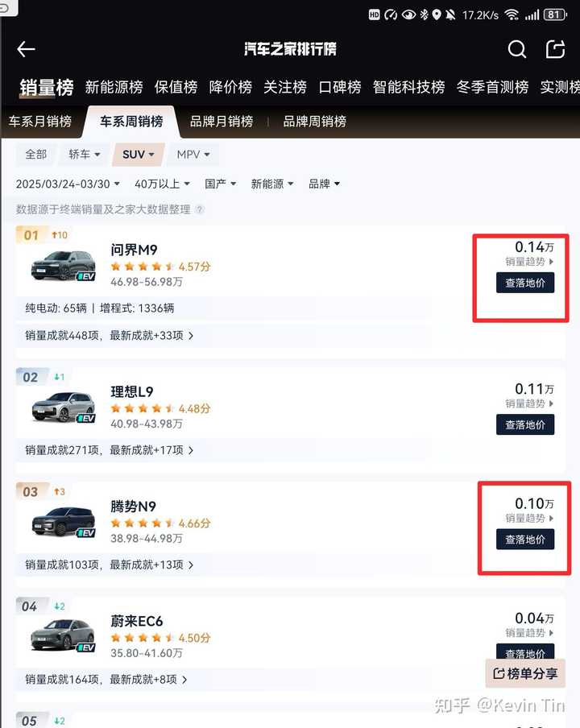Viewport: 580px width, 728px height.
Task: Expand the SUV filter dropdown
Action: tap(138, 154)
